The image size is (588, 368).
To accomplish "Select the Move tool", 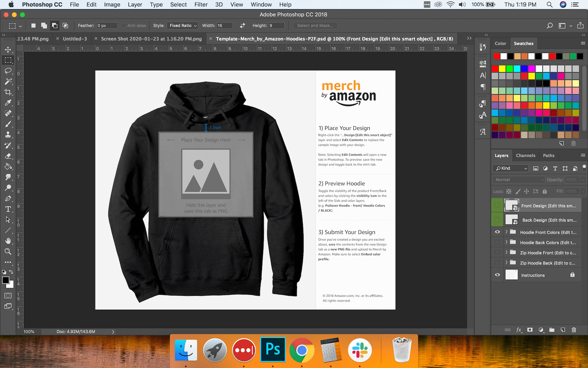I will (x=8, y=50).
